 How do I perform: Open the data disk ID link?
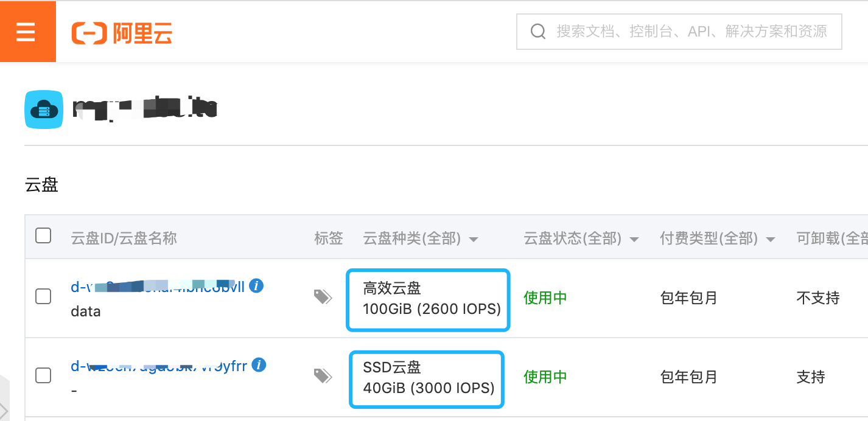tap(158, 287)
